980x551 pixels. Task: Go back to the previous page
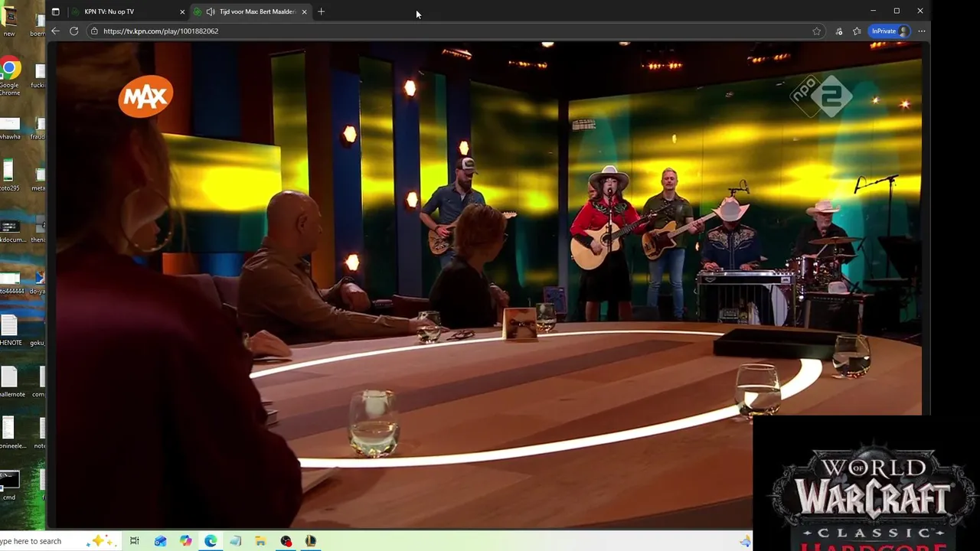click(55, 31)
